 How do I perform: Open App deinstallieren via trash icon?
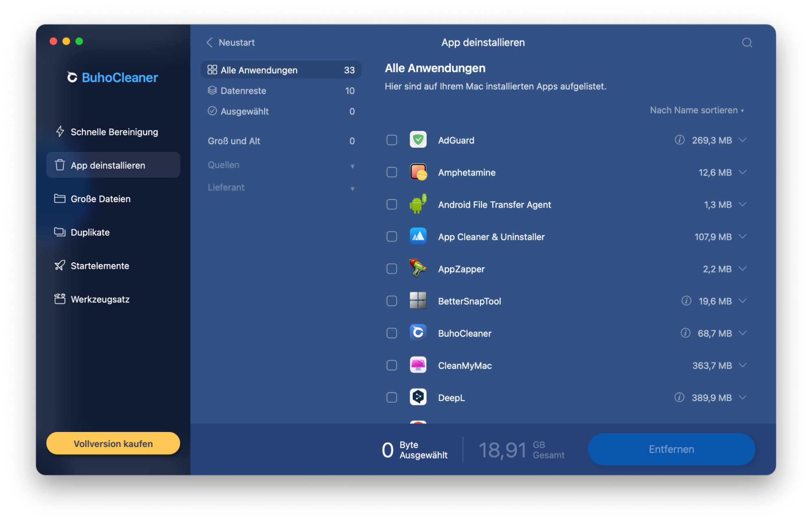(60, 165)
